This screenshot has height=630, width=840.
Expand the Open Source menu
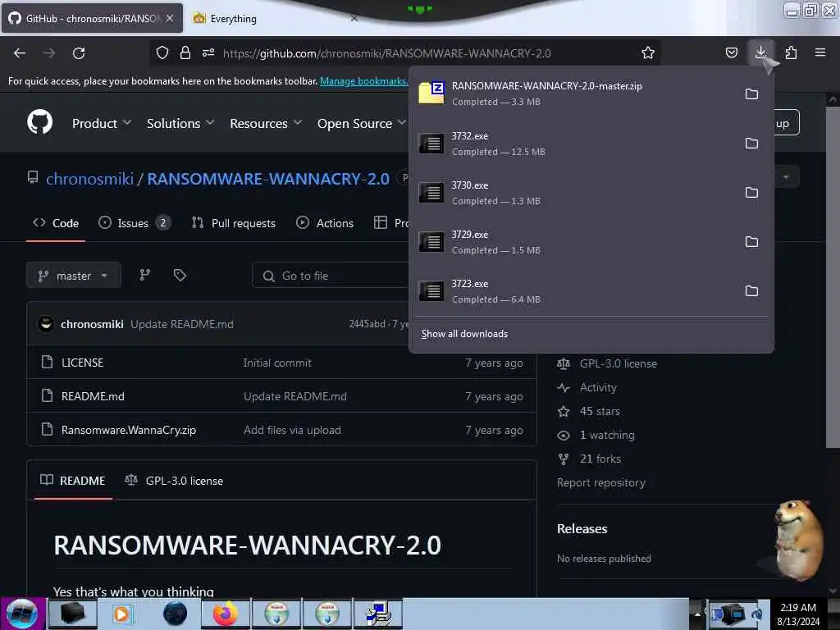tap(362, 123)
